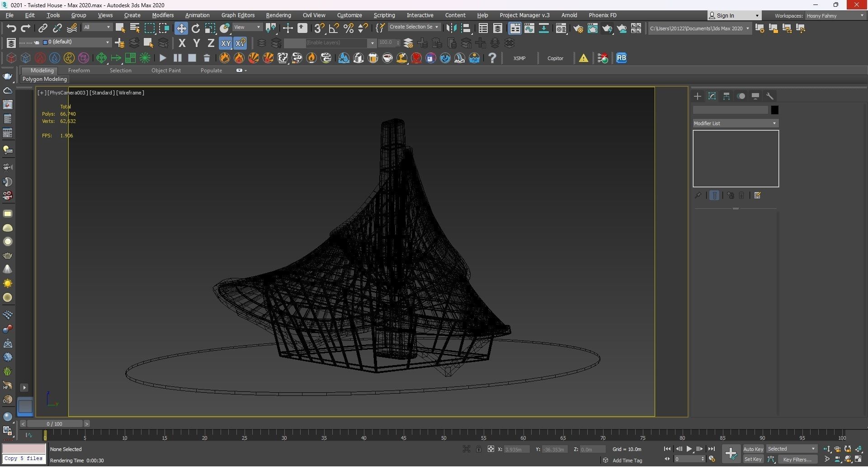
Task: Click the Redo arrow icon
Action: (x=26, y=28)
